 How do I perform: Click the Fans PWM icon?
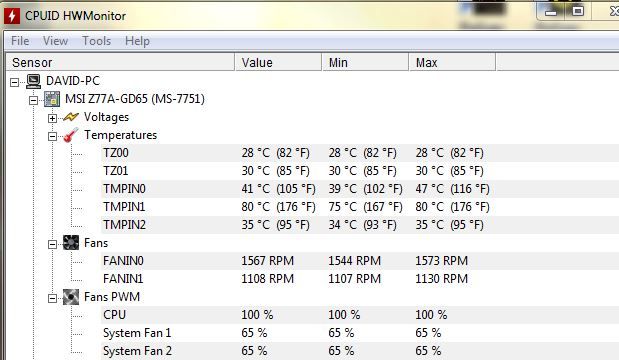[71, 297]
